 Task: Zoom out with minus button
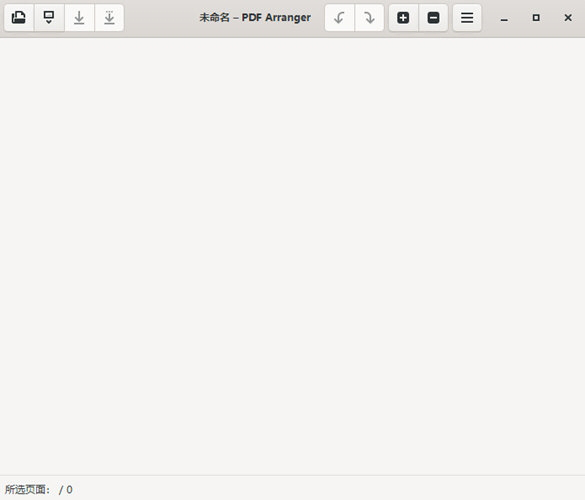click(x=434, y=18)
